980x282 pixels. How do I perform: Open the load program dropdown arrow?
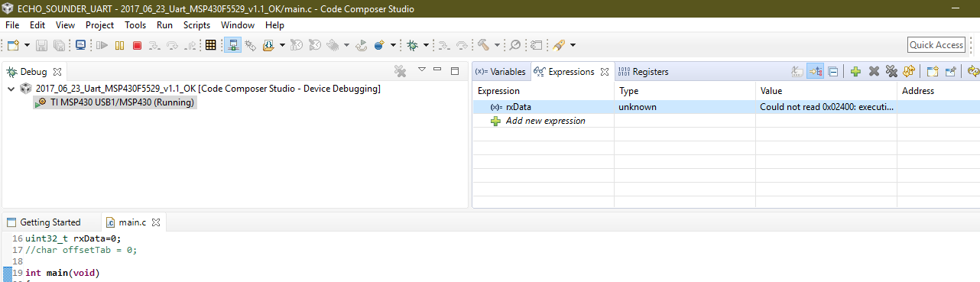(x=282, y=45)
